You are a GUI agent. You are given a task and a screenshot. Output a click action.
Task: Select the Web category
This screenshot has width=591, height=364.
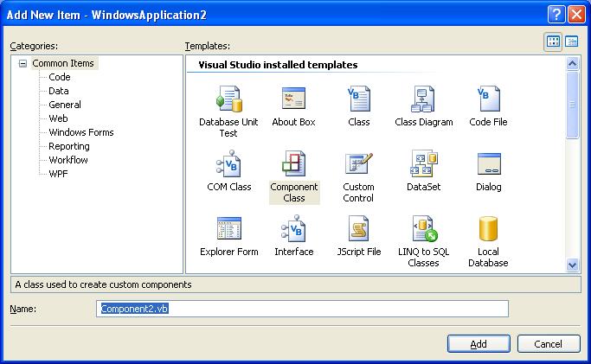[x=58, y=118]
